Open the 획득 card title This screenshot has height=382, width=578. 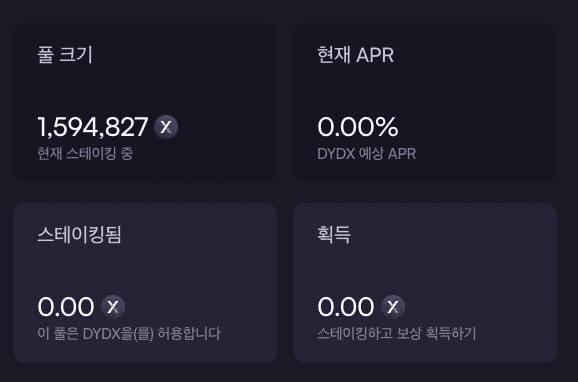(x=334, y=235)
